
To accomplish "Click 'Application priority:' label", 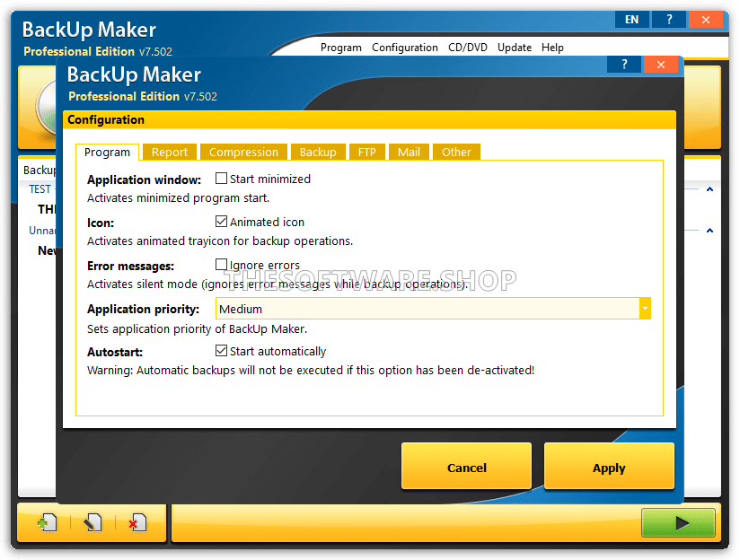I will (143, 309).
